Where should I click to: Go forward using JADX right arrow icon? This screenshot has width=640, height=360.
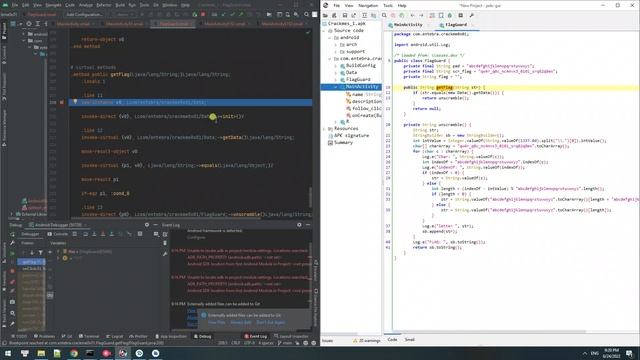[421, 16]
